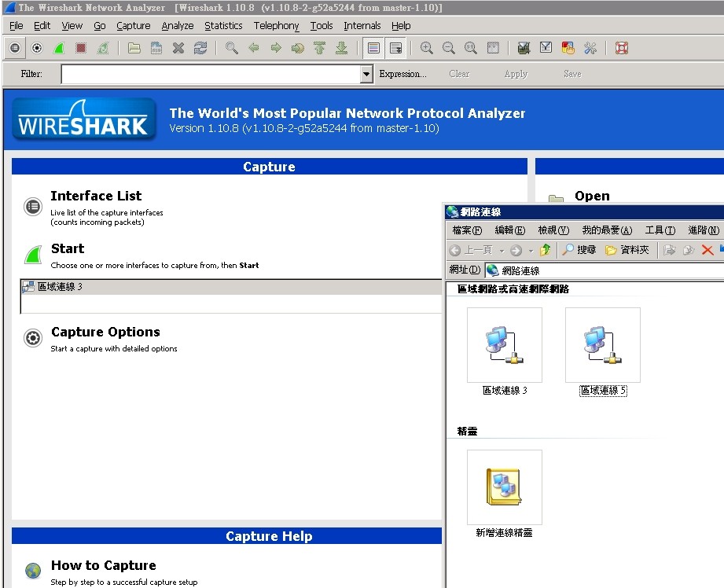Zoom out using the toolbar magnifier minus
Screen dimensions: 724x588
pos(448,48)
